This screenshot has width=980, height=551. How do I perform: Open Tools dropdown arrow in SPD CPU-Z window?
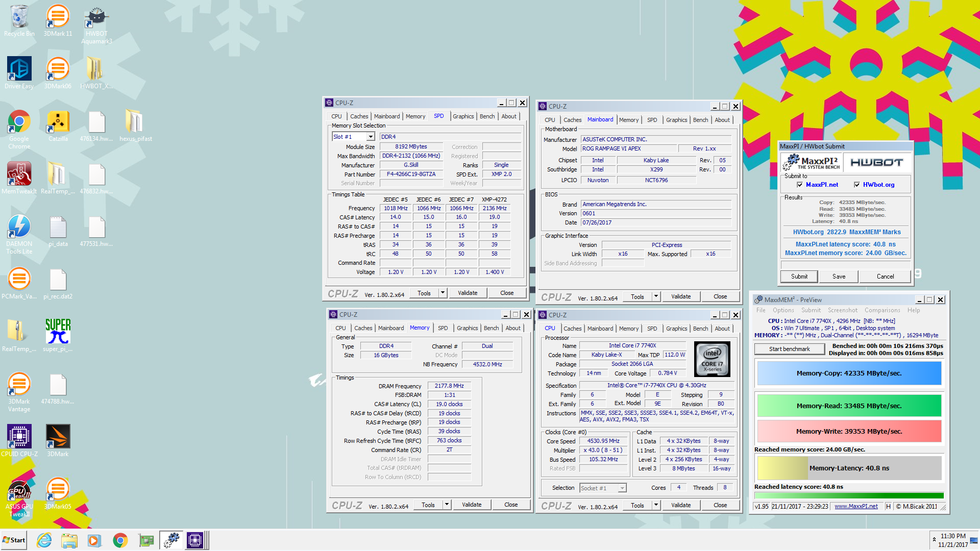(443, 293)
